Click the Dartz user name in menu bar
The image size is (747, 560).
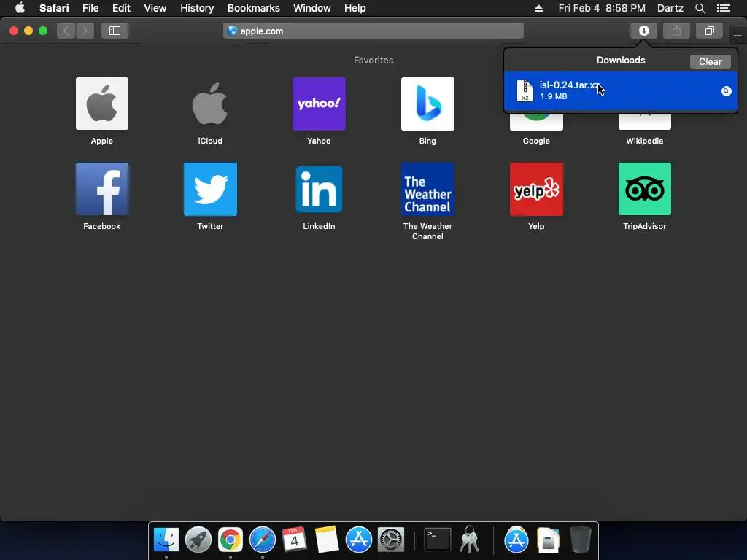pyautogui.click(x=670, y=8)
